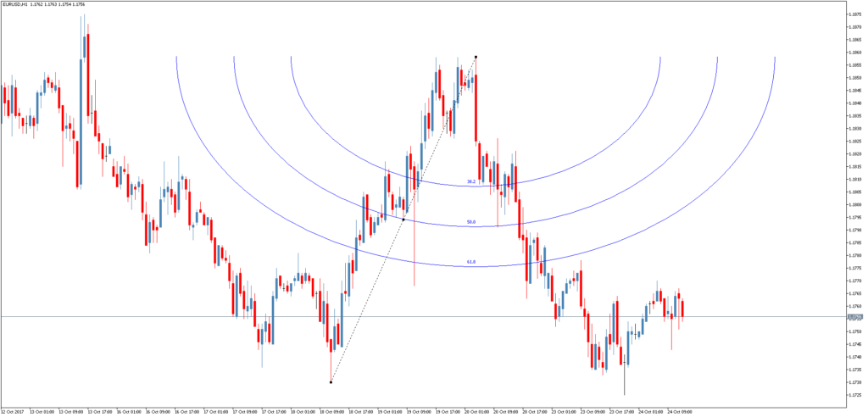Click the 19 Oct 17:00 time axis label
This screenshot has height=417, width=868.
point(446,412)
